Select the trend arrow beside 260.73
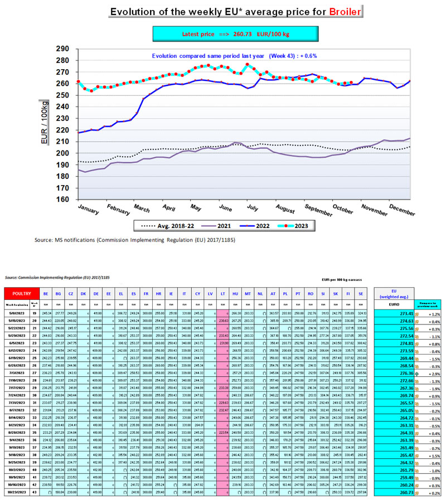The width and height of the screenshot is (446, 504). 417,493
